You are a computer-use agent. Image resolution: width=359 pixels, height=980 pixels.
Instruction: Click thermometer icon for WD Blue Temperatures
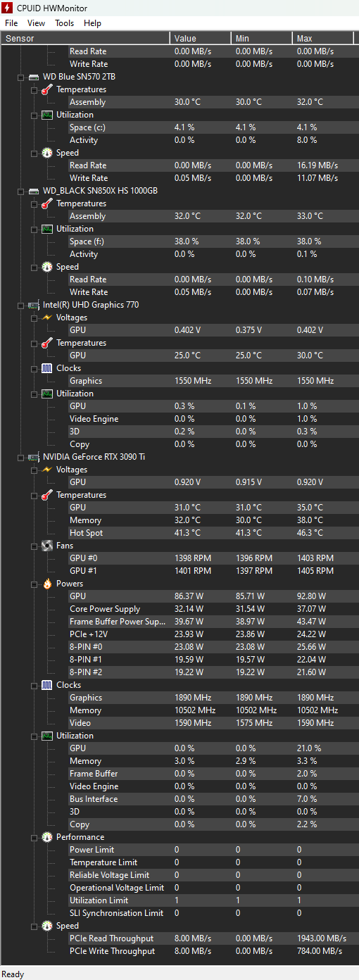click(x=47, y=89)
